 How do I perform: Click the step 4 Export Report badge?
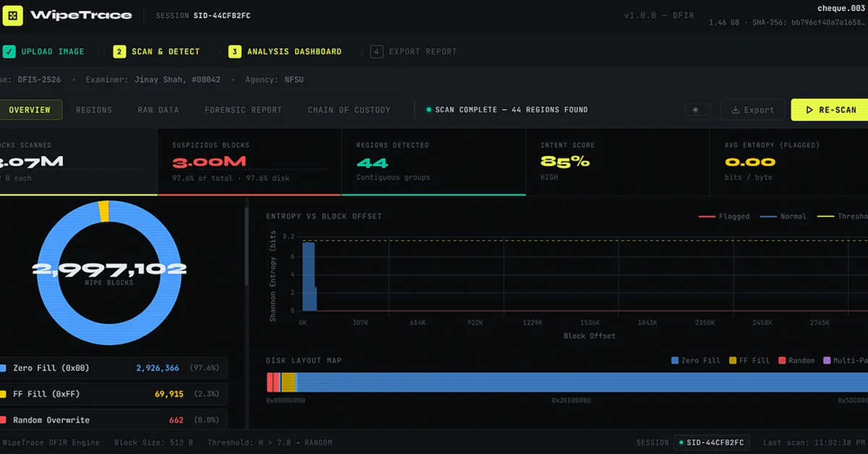tap(376, 52)
